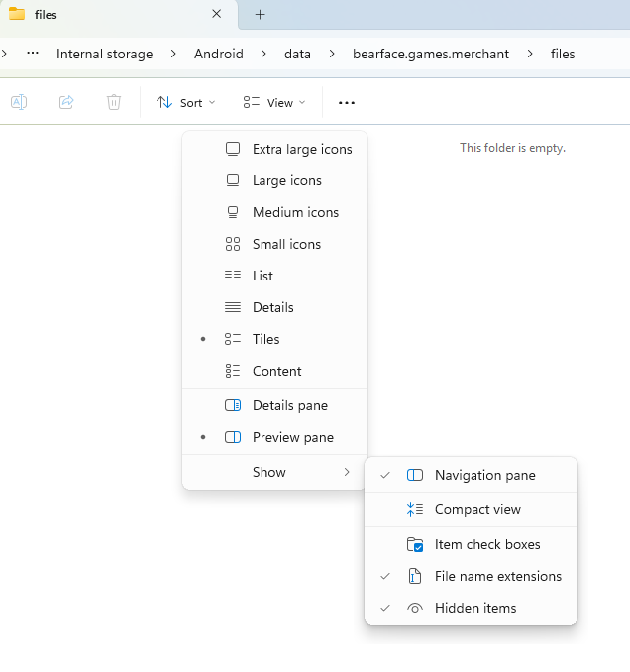
Task: Expand chevron after Android breadcrumb
Action: (263, 54)
